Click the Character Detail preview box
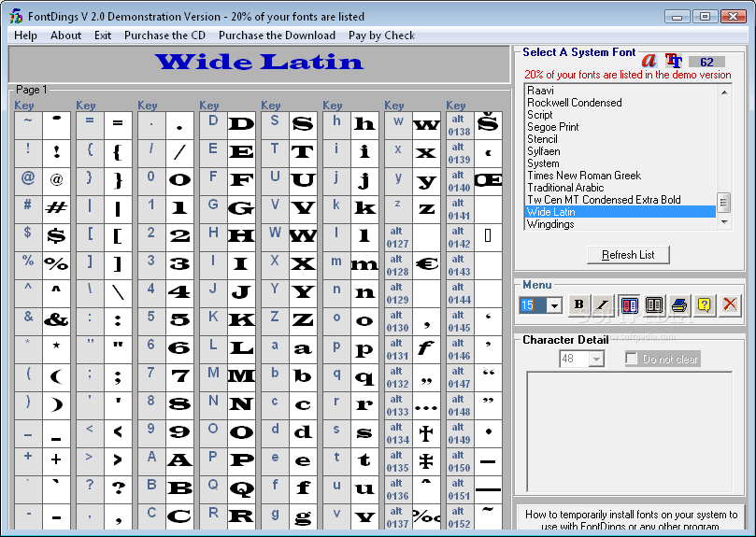Image resolution: width=756 pixels, height=537 pixels. pos(629,431)
